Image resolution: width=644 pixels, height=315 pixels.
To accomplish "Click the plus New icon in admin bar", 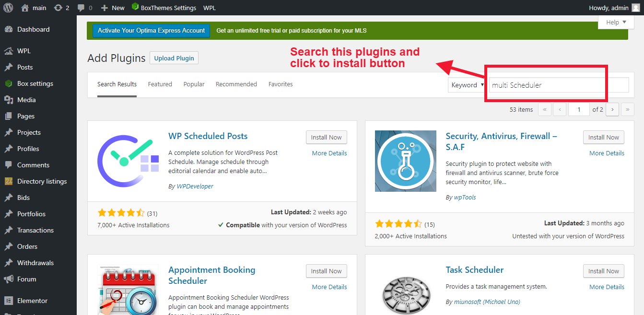I will point(105,8).
